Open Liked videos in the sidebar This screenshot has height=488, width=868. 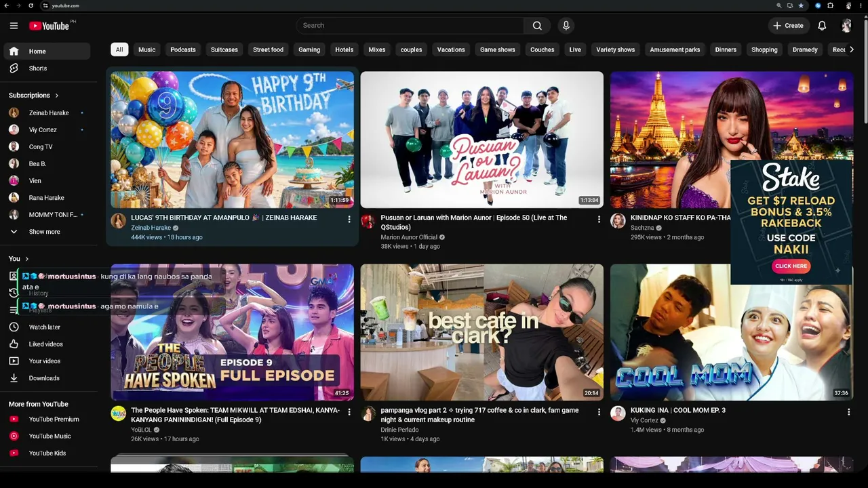click(x=47, y=344)
